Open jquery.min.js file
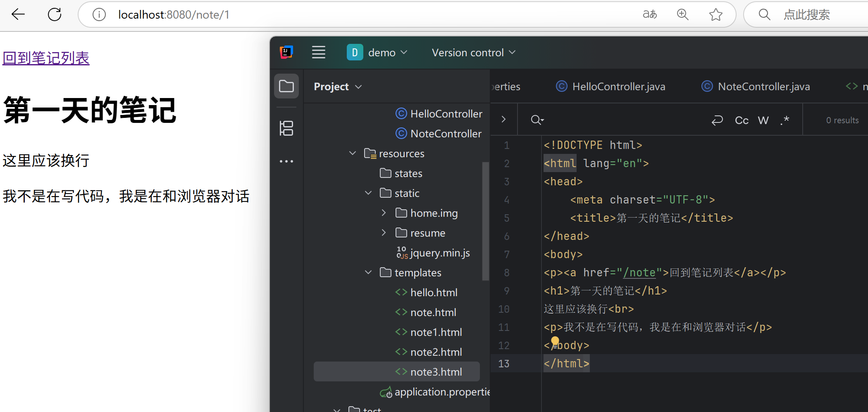 [433, 253]
